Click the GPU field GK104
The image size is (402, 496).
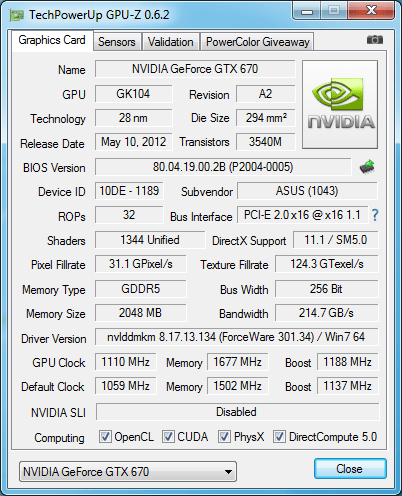tap(133, 94)
